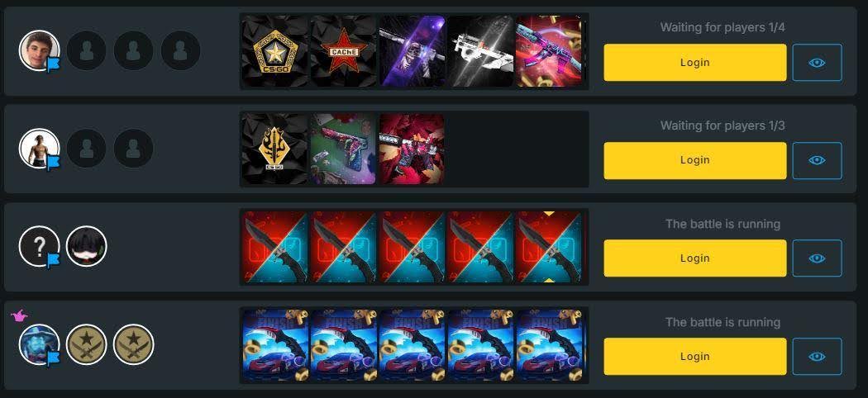Click the eye icon for the 1/4 battle
The width and height of the screenshot is (868, 398).
817,63
